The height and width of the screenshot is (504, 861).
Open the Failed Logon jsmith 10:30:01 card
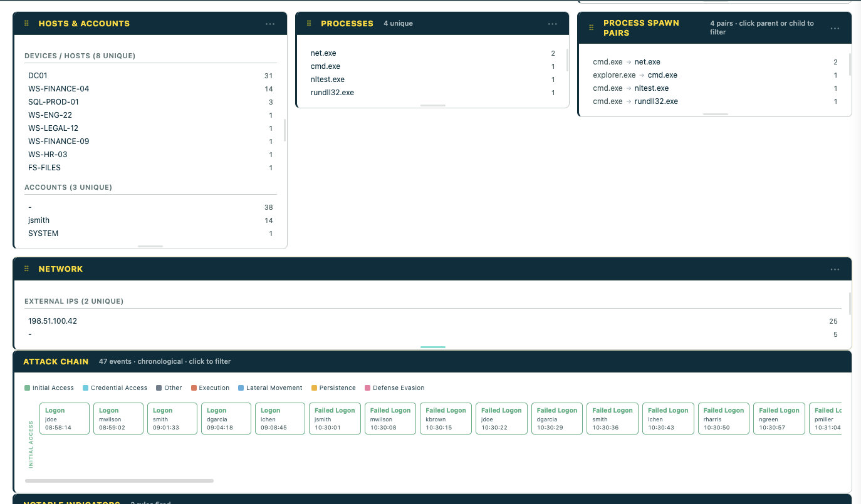point(335,418)
